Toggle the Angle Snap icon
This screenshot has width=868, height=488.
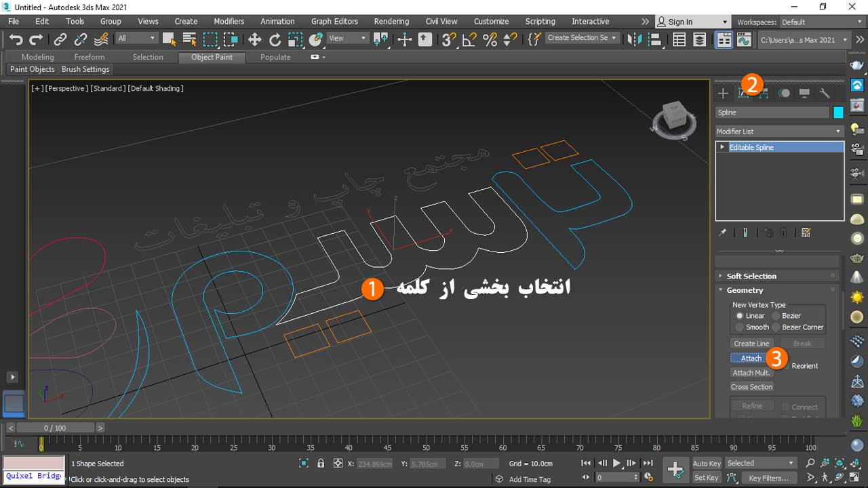click(469, 39)
